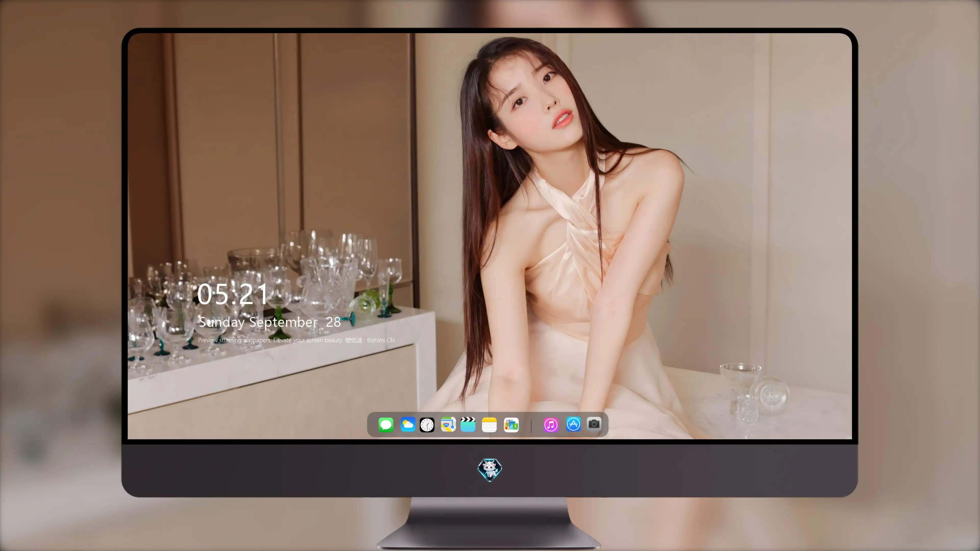The image size is (980, 551).
Task: Click the Bizhimi.CN text
Action: click(x=381, y=340)
